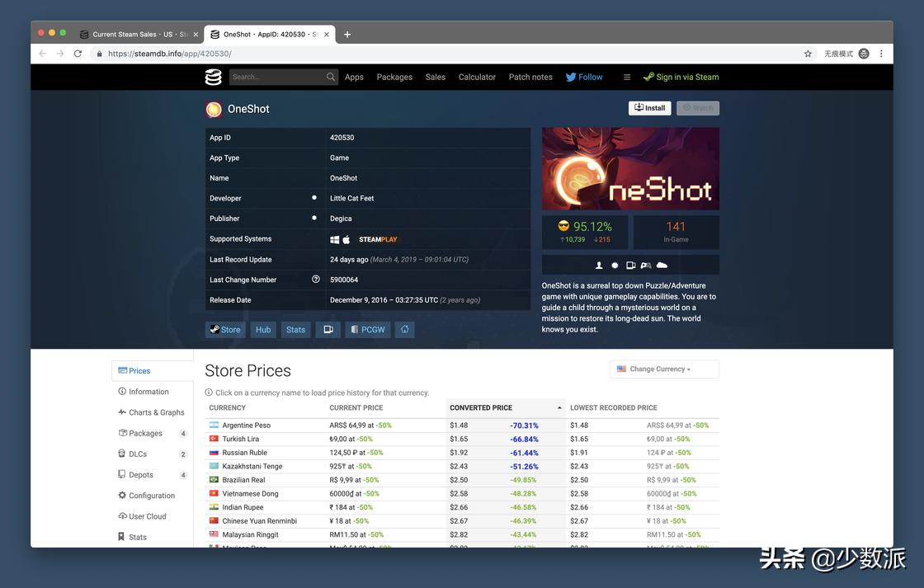This screenshot has width=924, height=588.
Task: Click the greyed Watch button
Action: click(698, 108)
